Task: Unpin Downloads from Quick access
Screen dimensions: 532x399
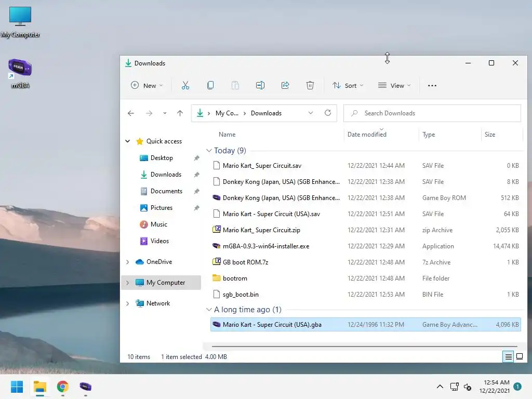Action: [196, 175]
